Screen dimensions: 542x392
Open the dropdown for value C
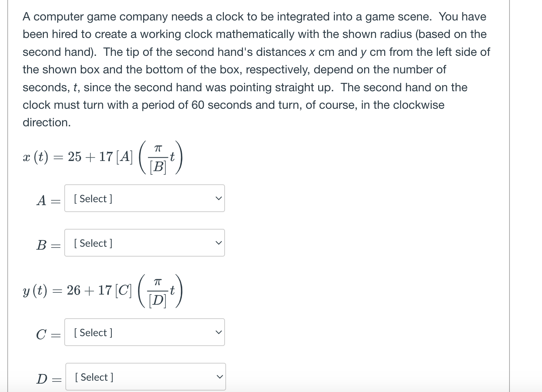pyautogui.click(x=144, y=332)
